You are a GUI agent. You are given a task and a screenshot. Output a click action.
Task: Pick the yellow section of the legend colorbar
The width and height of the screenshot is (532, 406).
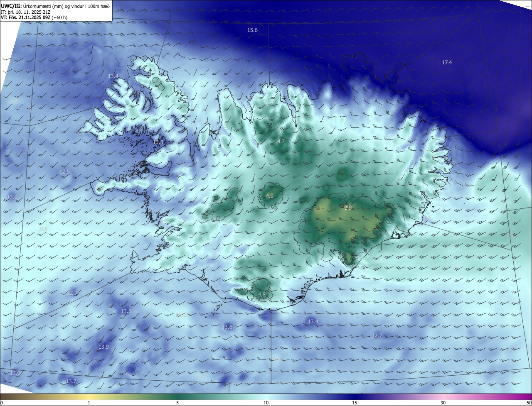pyautogui.click(x=89, y=396)
